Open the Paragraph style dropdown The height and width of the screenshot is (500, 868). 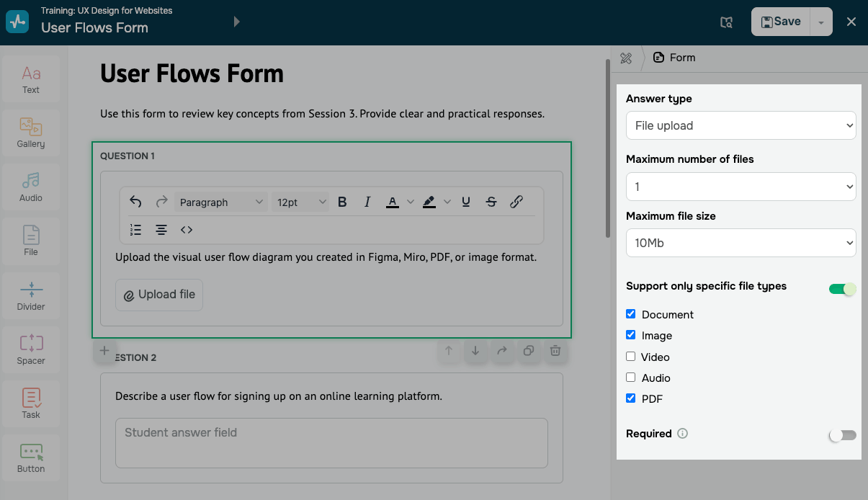tap(221, 202)
